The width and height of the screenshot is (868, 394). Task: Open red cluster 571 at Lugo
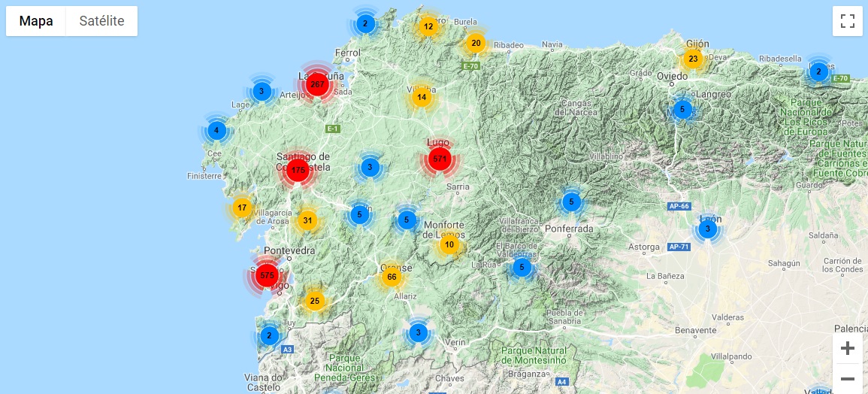440,159
